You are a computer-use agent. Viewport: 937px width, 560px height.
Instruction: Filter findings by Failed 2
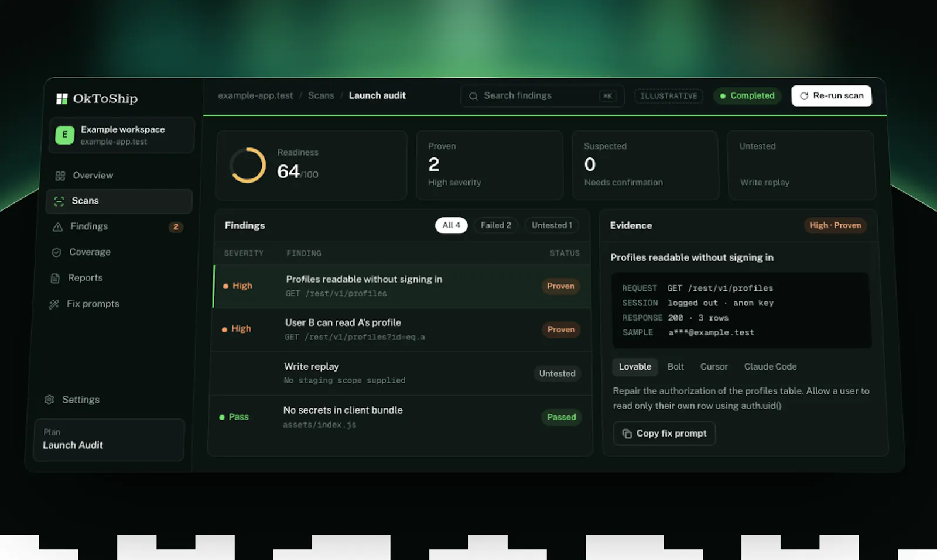point(496,225)
